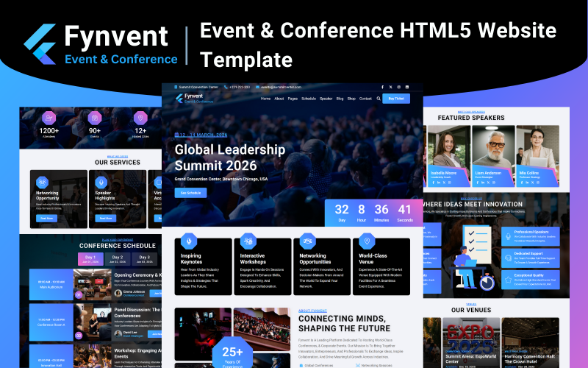Open the Speaker menu item

(326, 99)
